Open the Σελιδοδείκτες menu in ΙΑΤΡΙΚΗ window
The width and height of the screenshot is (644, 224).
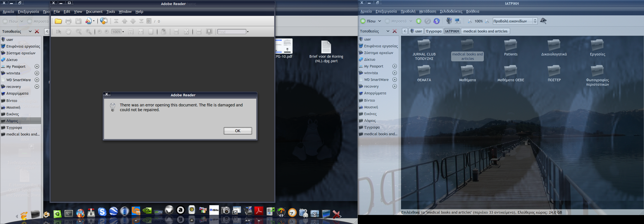[x=451, y=11]
